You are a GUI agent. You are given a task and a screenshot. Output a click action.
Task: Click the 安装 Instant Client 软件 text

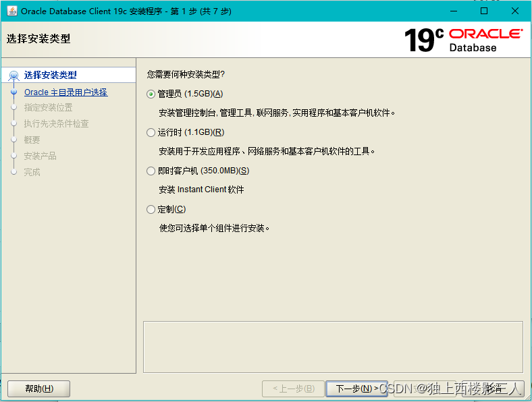tap(202, 190)
